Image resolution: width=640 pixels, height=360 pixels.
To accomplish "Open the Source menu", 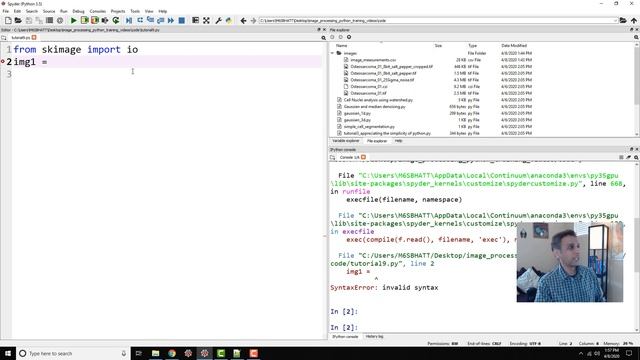I will [49, 11].
